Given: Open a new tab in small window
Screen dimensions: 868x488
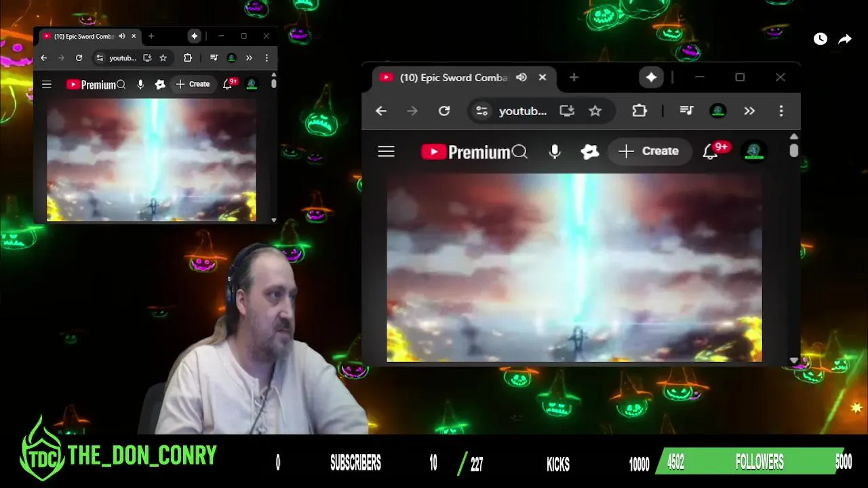Looking at the screenshot, I should click(x=151, y=37).
